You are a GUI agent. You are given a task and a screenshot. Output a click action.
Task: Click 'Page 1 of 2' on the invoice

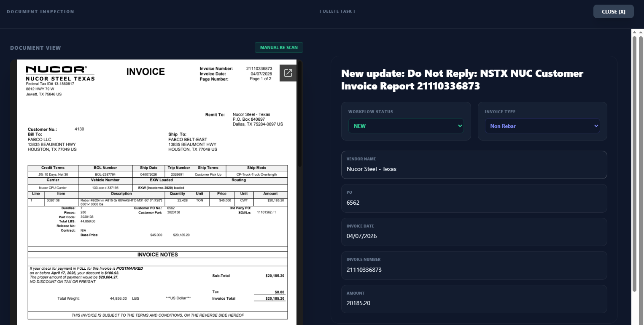point(261,79)
